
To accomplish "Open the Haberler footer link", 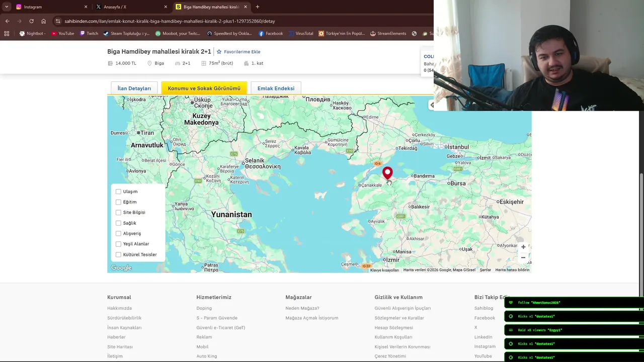I will tap(116, 337).
